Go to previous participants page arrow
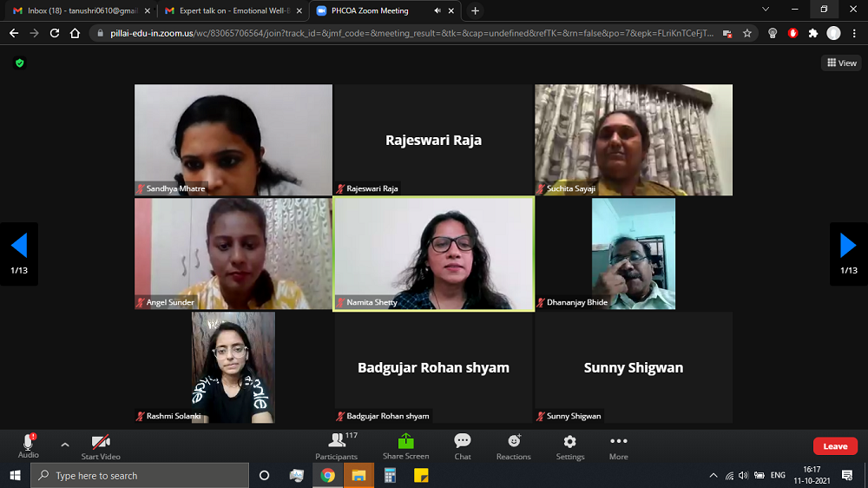868x488 pixels. (x=19, y=246)
